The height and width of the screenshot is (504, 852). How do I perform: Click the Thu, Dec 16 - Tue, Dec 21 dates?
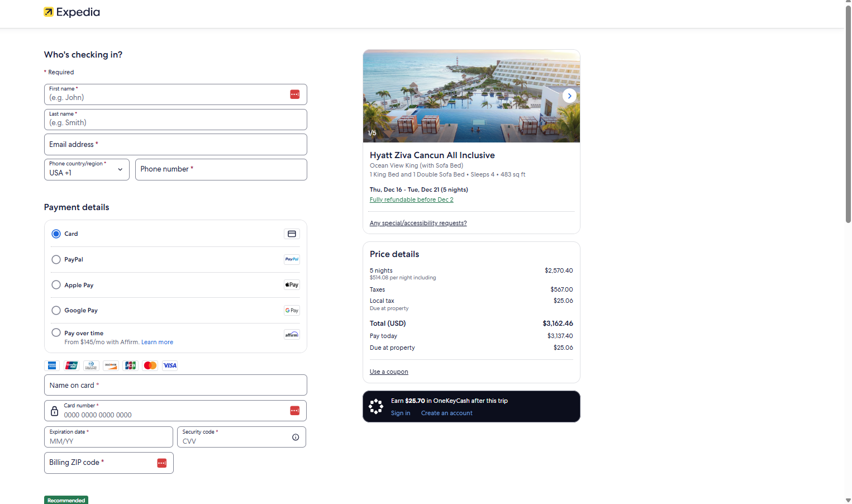point(419,189)
